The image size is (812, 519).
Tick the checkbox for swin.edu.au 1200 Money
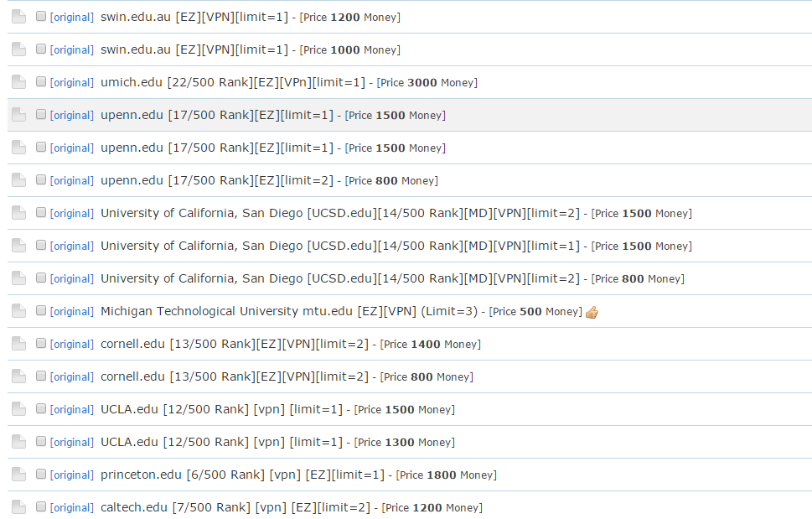(x=41, y=16)
